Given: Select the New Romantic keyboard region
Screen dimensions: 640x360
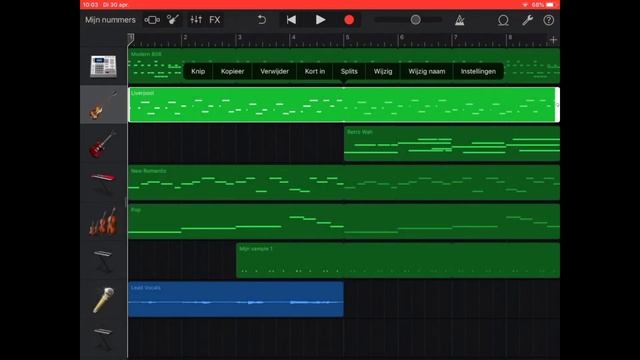Looking at the screenshot, I should [344, 182].
